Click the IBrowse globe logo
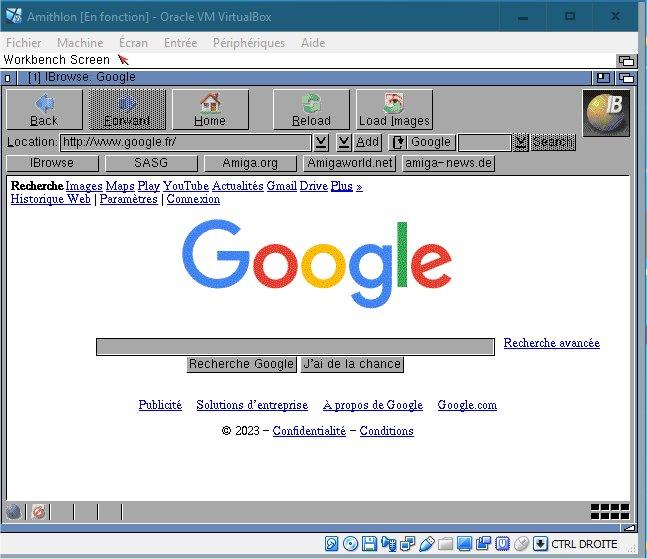The image size is (647, 559). (606, 113)
